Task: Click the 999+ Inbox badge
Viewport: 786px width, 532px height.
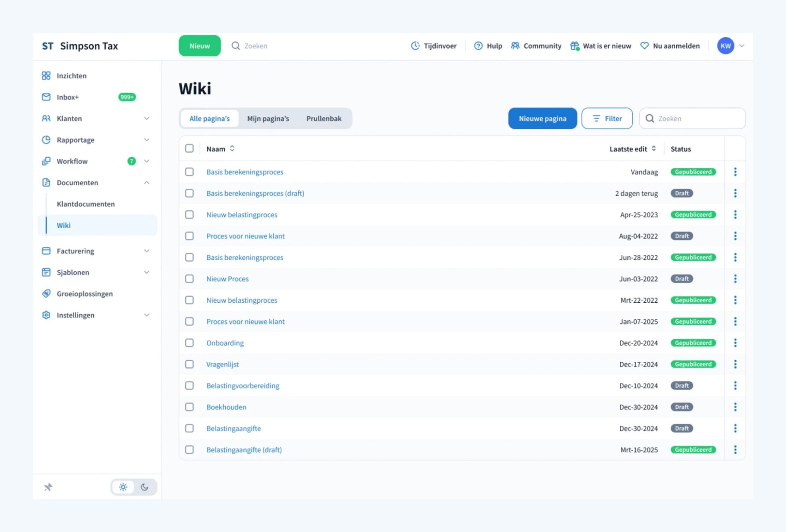Action: click(x=127, y=97)
